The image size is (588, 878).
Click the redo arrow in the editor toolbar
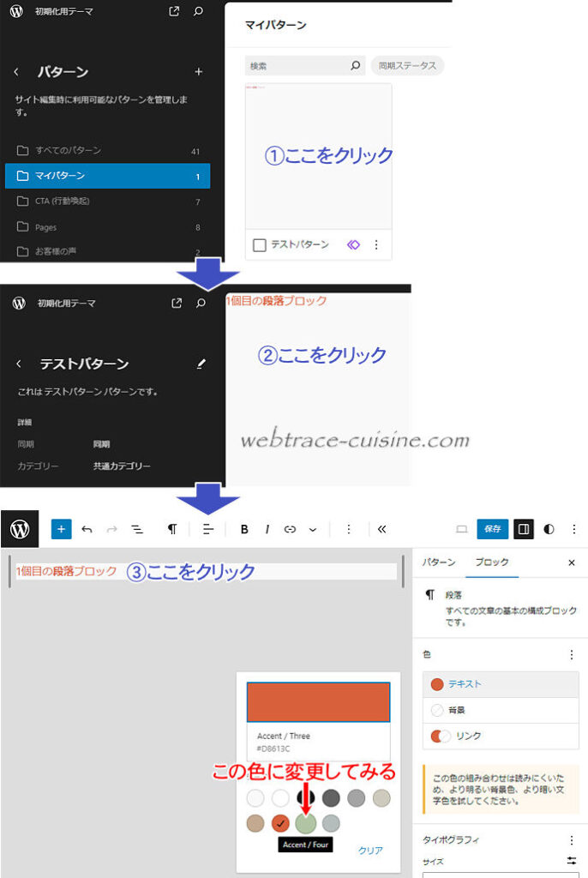(x=112, y=529)
